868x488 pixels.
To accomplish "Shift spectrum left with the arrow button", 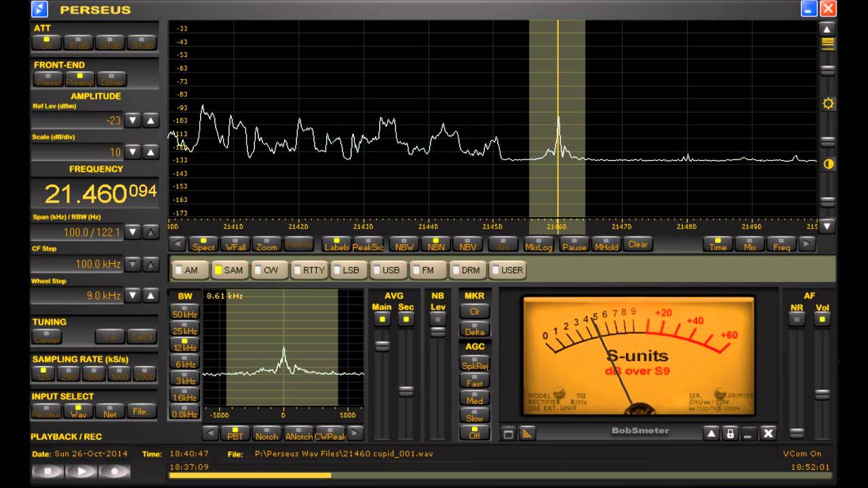I will (177, 244).
